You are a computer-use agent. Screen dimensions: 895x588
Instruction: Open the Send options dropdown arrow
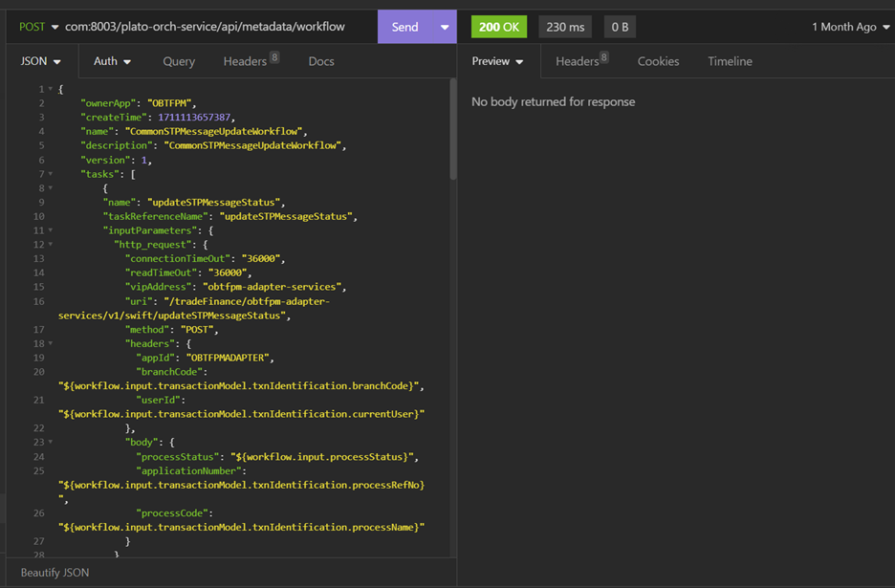[x=445, y=27]
